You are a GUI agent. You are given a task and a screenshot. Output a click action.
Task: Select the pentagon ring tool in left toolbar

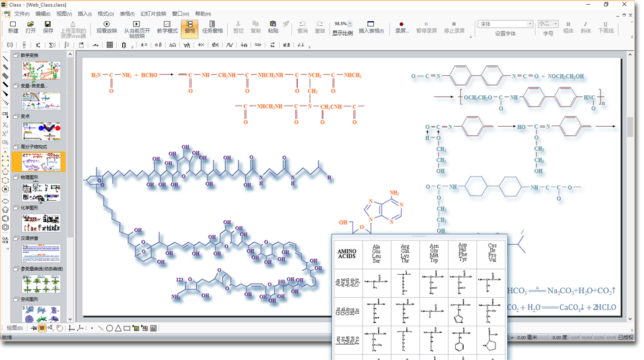(x=5, y=209)
